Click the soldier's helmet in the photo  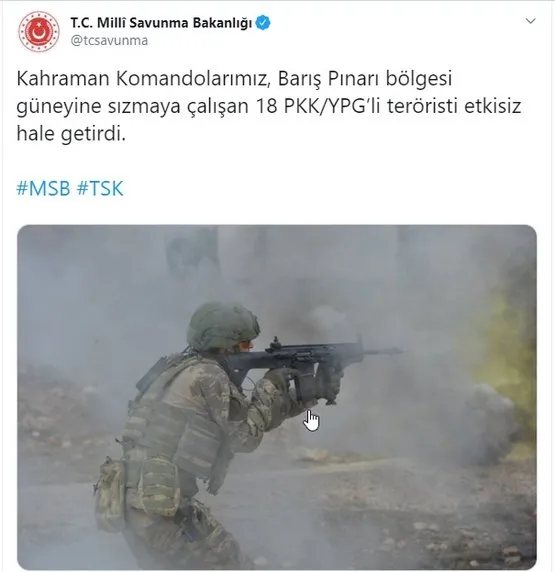(x=223, y=326)
